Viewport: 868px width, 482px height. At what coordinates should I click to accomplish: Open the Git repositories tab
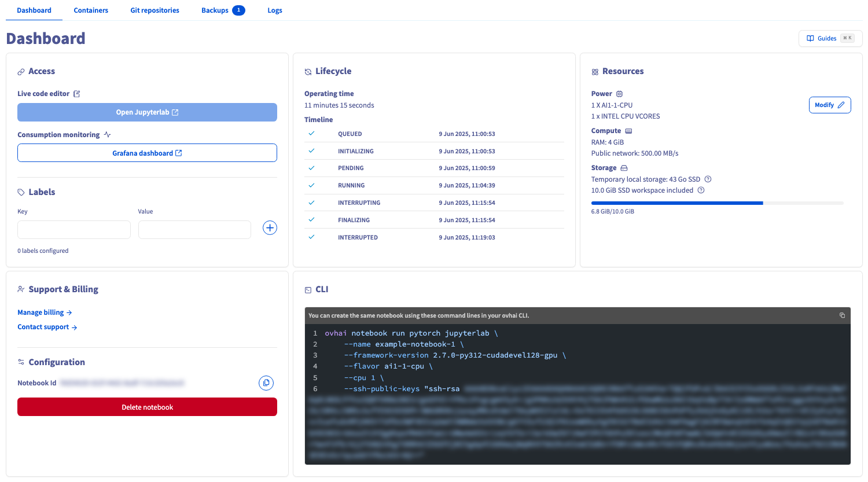click(x=155, y=10)
